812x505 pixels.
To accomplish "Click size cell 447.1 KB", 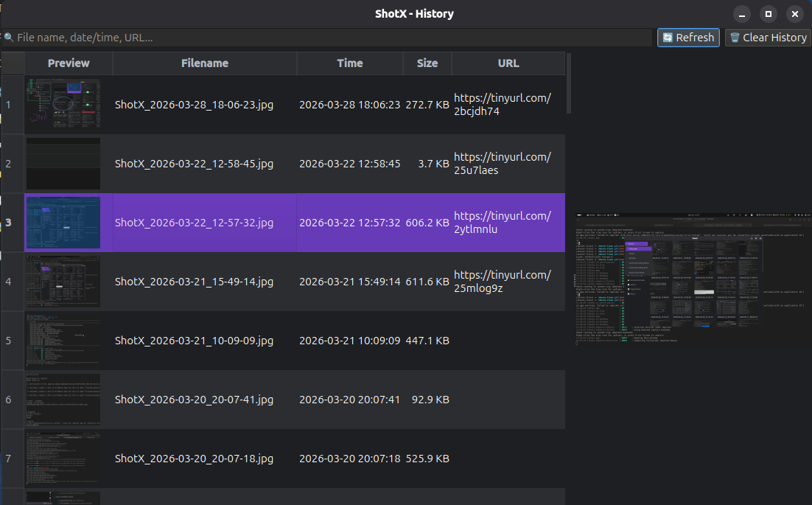I will [x=427, y=341].
